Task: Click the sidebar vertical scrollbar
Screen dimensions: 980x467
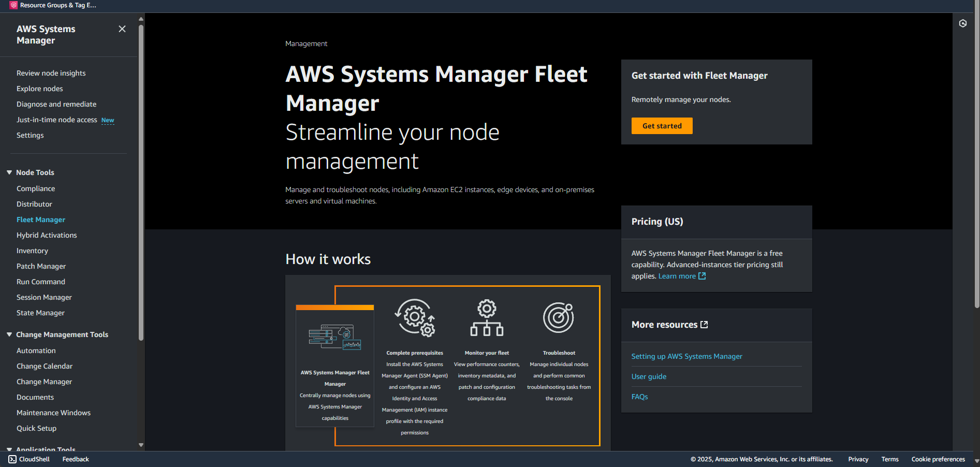Action: (x=141, y=181)
